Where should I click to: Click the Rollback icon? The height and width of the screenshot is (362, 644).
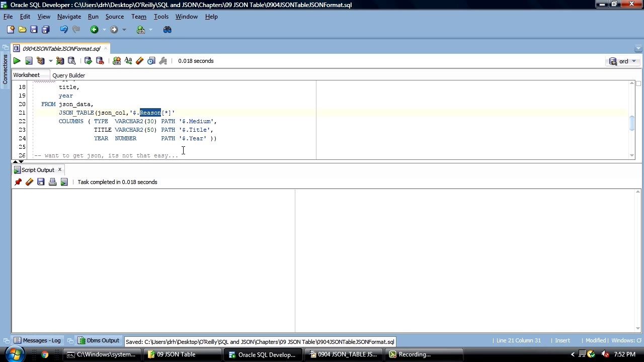point(100,61)
